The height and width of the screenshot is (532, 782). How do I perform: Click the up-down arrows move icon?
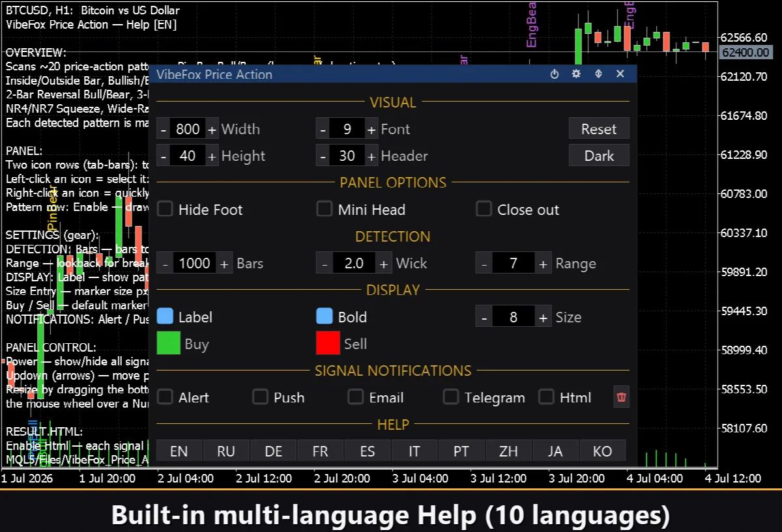coord(598,74)
